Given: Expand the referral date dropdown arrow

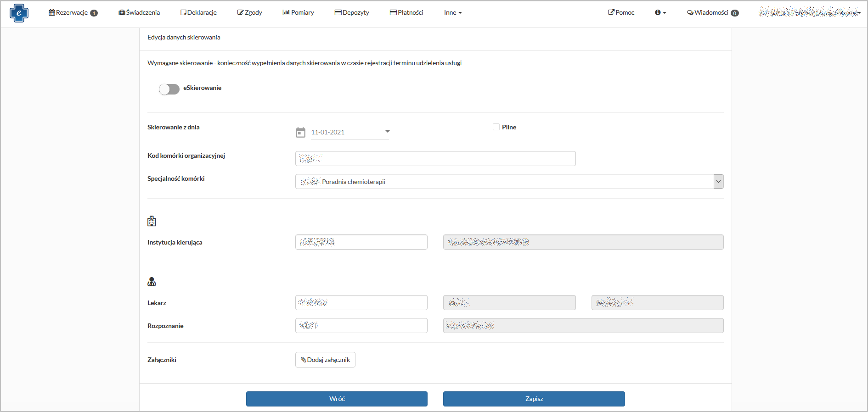Looking at the screenshot, I should pyautogui.click(x=387, y=132).
